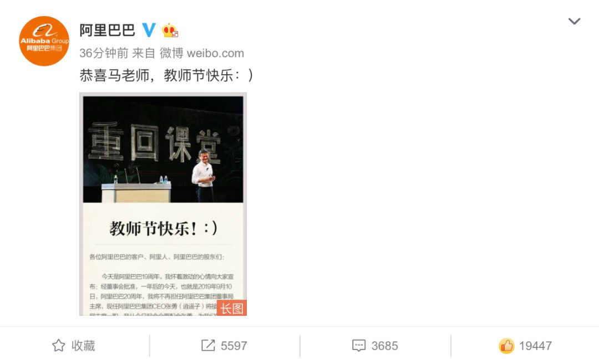Expand the post options chevron
The width and height of the screenshot is (599, 364).
point(574,21)
